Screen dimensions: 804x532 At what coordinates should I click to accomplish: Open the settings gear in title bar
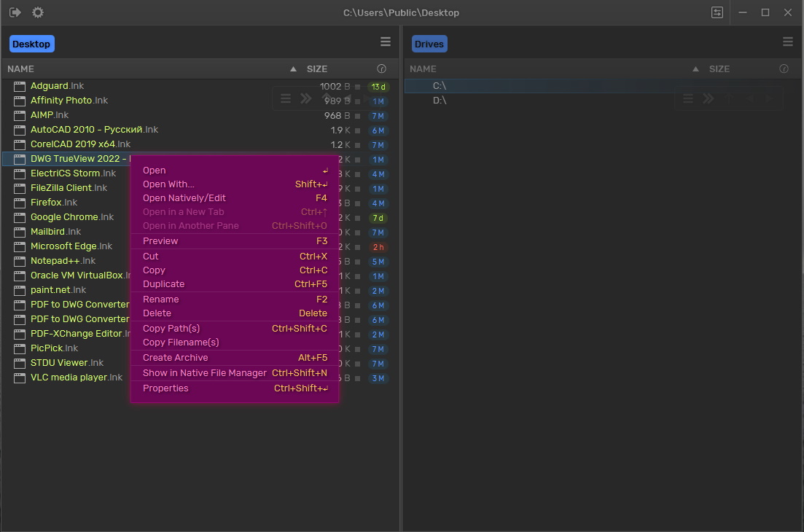pyautogui.click(x=38, y=12)
